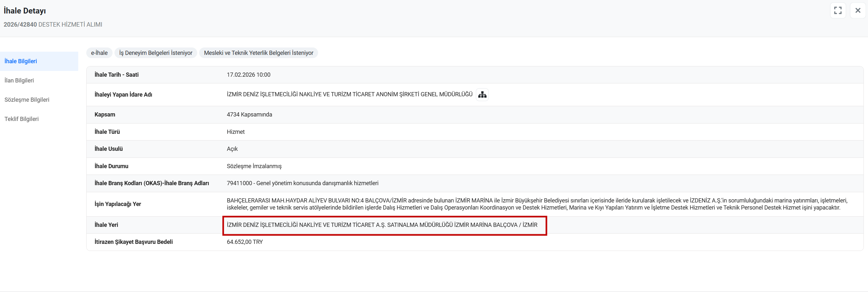Close the İhale Detayı dialog
The width and height of the screenshot is (868, 292).
tap(857, 11)
